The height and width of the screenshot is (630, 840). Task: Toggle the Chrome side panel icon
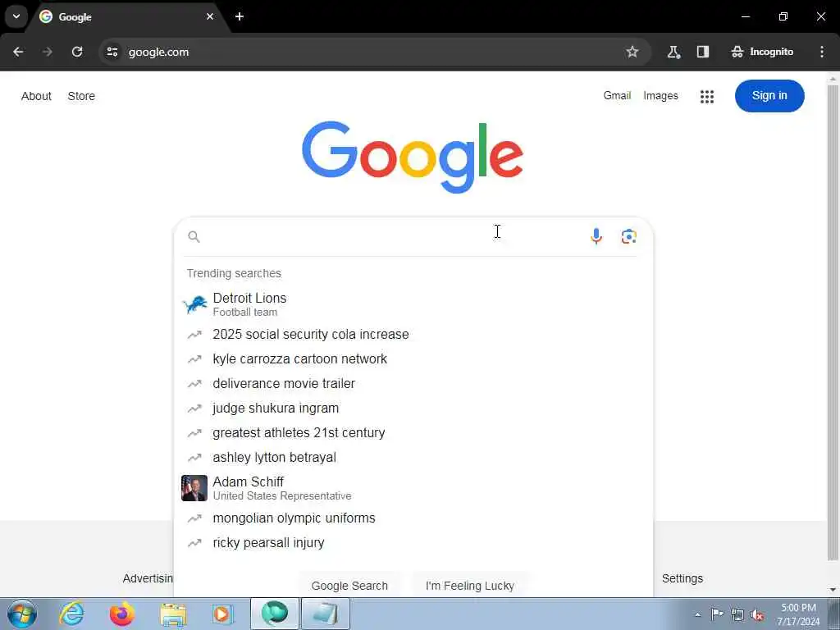click(703, 52)
